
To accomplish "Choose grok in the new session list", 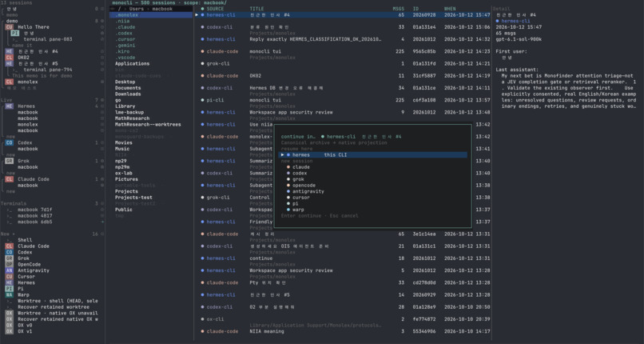I will [298, 179].
